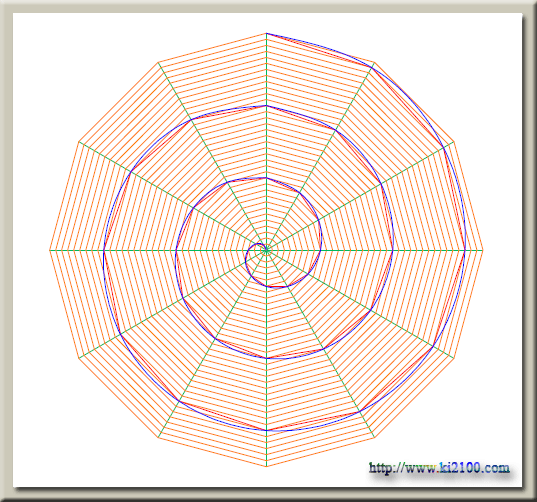Viewport: 537px width, 502px height.
Task: Select the polygon vertex right of center, below the horizontal spoke
Action: 454,359
